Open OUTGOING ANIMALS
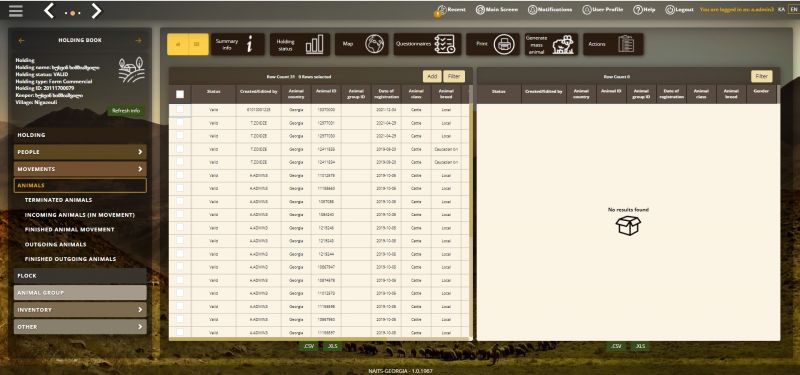This screenshot has height=375, width=800. 56,244
